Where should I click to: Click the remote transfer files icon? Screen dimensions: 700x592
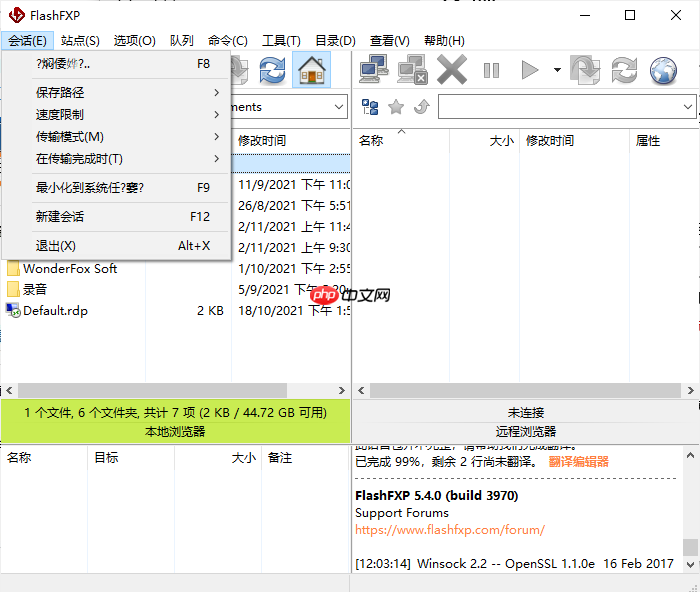585,70
